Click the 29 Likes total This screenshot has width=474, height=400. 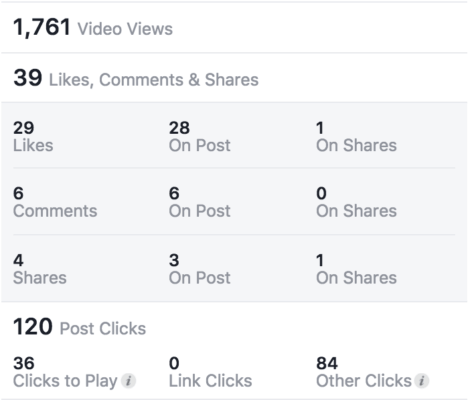[x=33, y=137]
